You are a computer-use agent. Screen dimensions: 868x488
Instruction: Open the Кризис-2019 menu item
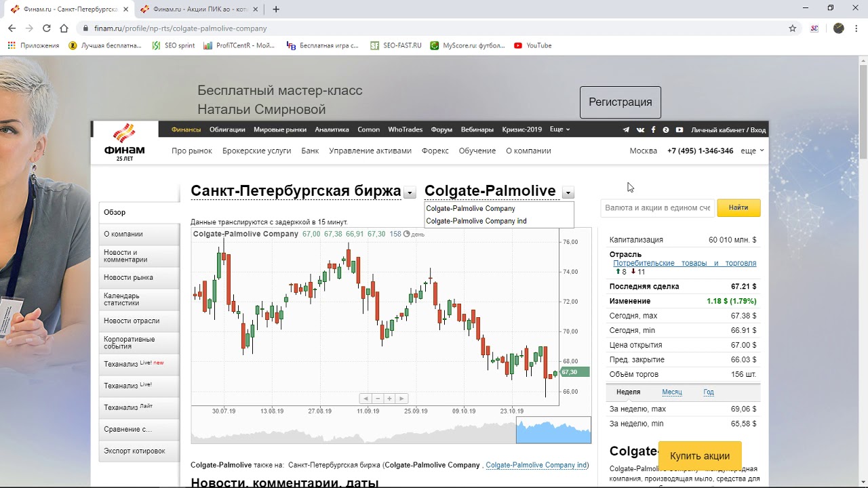point(522,129)
